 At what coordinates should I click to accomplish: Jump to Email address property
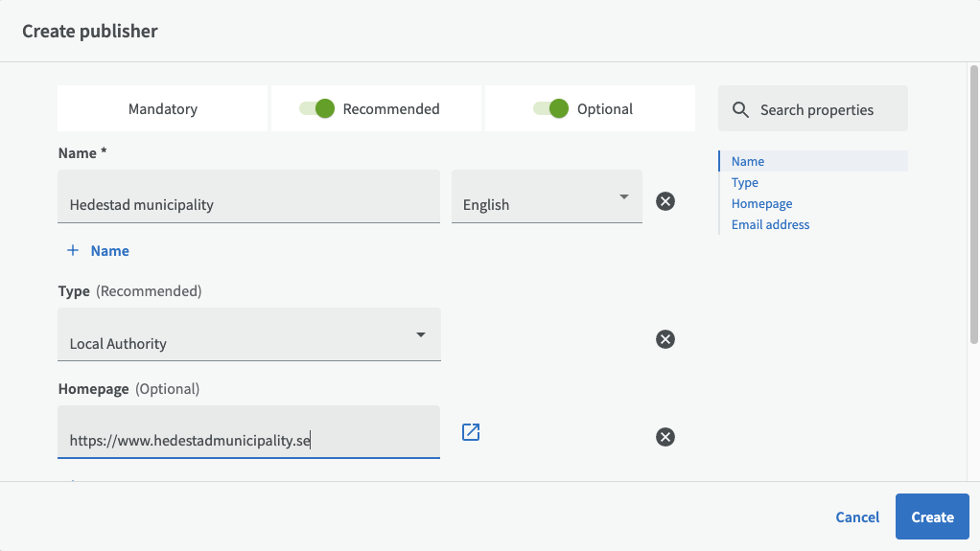pyautogui.click(x=770, y=224)
